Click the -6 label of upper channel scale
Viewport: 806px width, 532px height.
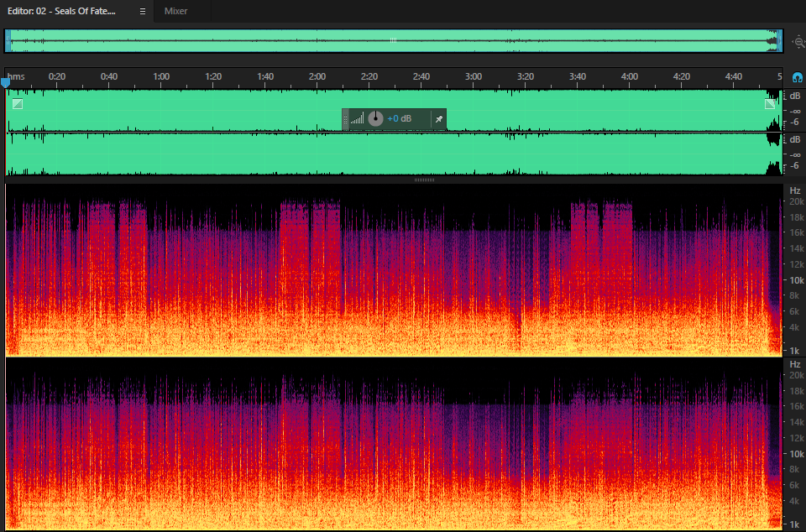[x=794, y=122]
